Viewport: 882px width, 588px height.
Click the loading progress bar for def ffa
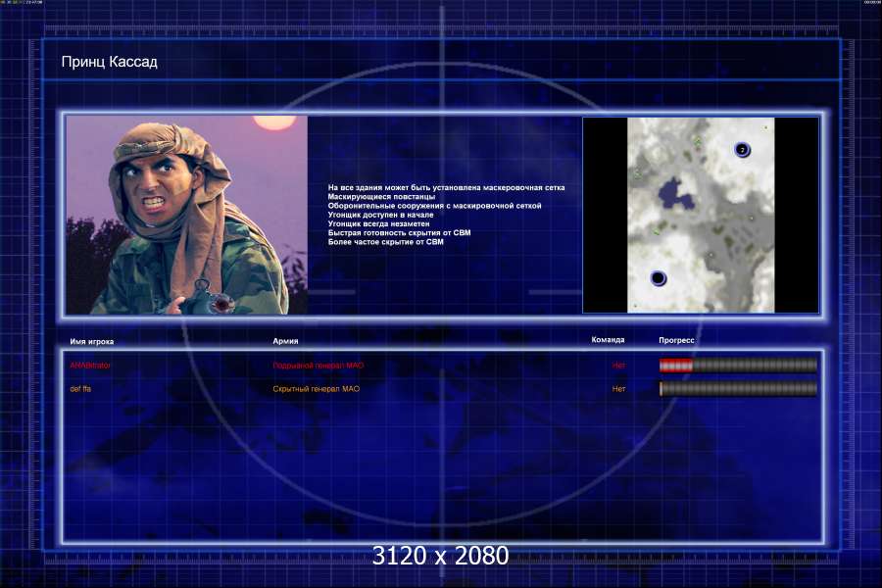(738, 389)
